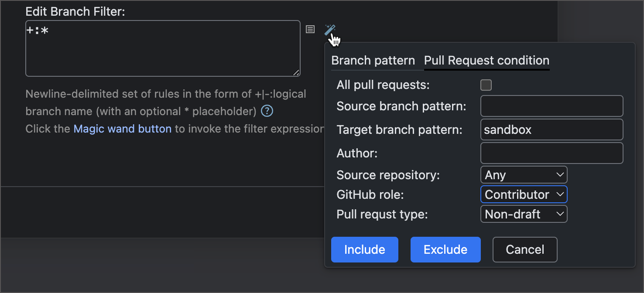Click the empty Author input field
This screenshot has width=644, height=293.
coord(551,153)
